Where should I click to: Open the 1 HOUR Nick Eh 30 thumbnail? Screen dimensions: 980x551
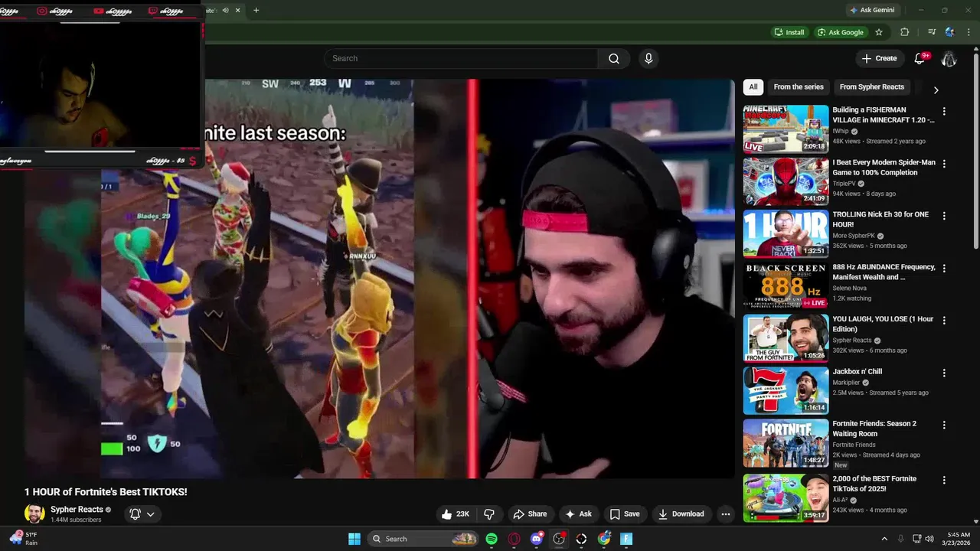786,234
